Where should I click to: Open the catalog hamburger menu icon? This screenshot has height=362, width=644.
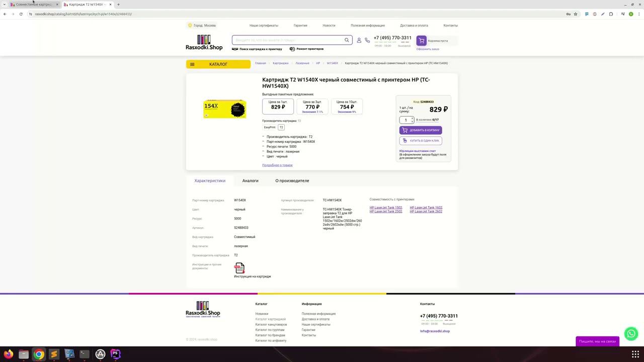click(192, 64)
